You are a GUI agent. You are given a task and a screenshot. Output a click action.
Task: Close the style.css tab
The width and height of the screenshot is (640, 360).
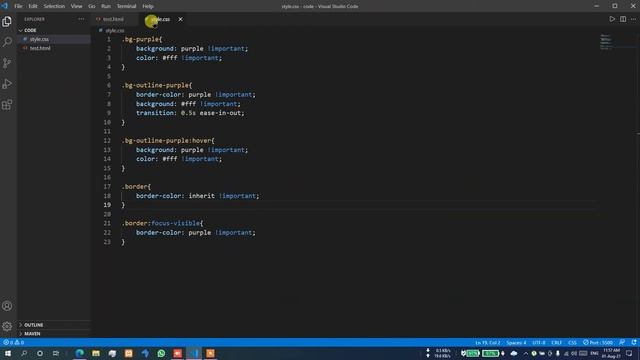tap(180, 19)
